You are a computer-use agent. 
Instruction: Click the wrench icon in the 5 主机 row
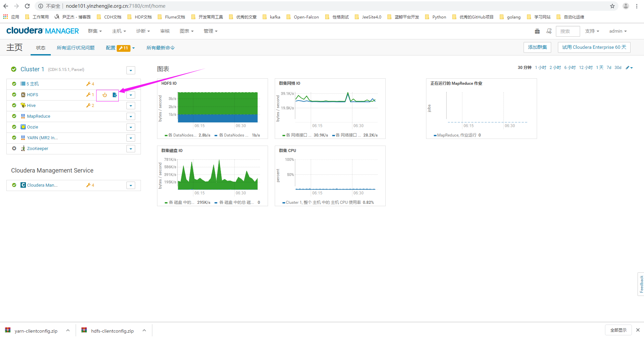pyautogui.click(x=88, y=84)
